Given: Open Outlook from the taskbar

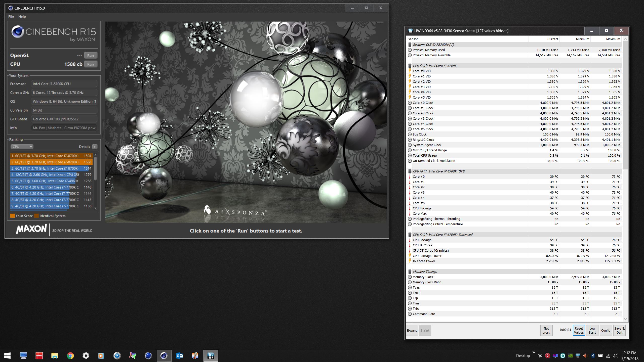Looking at the screenshot, I should [180, 355].
